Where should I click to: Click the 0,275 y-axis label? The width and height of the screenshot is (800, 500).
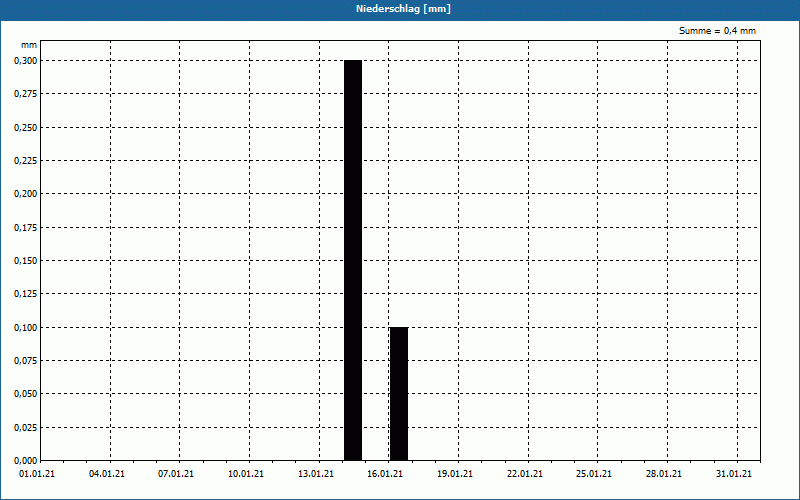[x=26, y=94]
